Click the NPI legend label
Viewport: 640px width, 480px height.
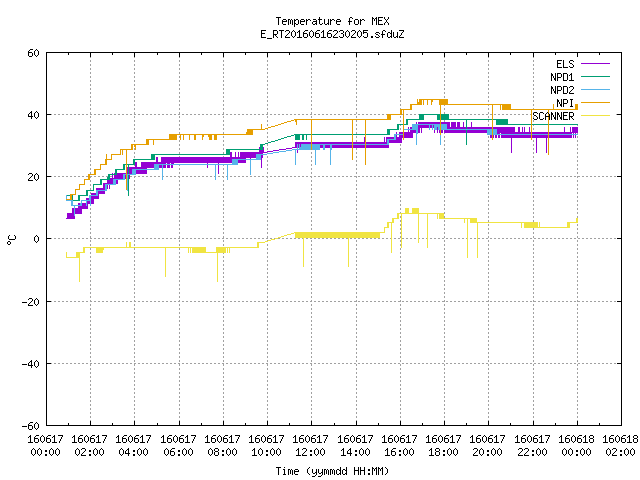pyautogui.click(x=565, y=103)
